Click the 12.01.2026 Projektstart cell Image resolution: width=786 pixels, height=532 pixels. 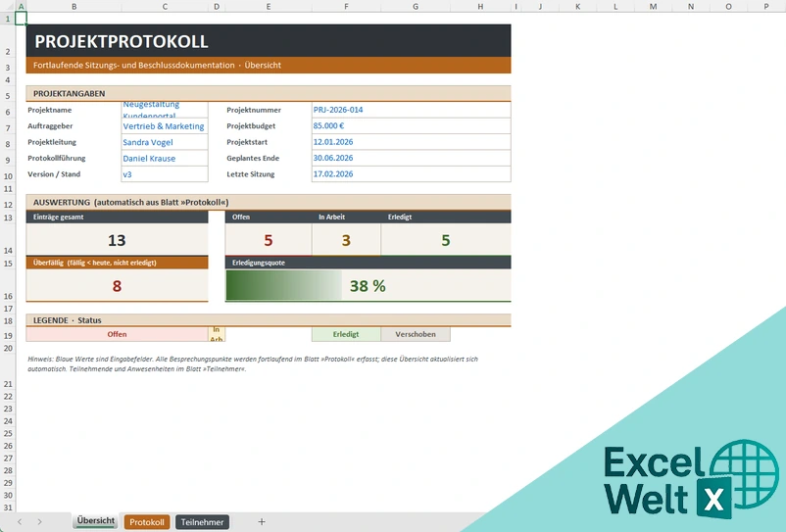tap(411, 142)
